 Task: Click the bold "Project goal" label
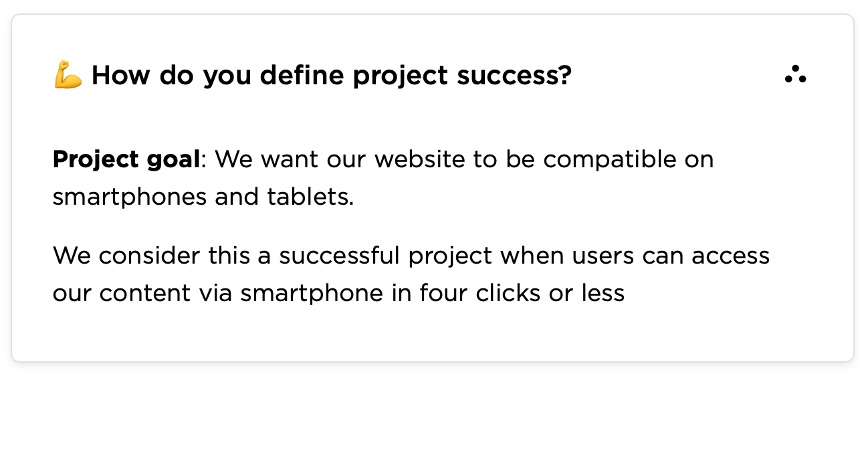(x=126, y=160)
